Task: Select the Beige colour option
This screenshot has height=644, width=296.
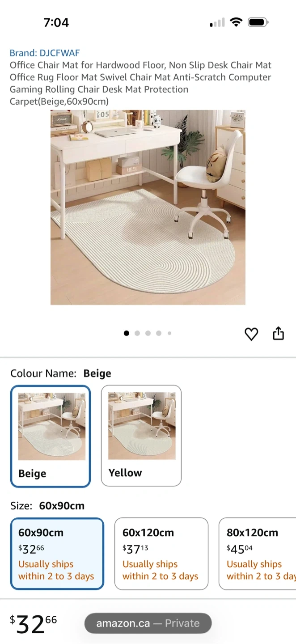Action: tap(51, 436)
